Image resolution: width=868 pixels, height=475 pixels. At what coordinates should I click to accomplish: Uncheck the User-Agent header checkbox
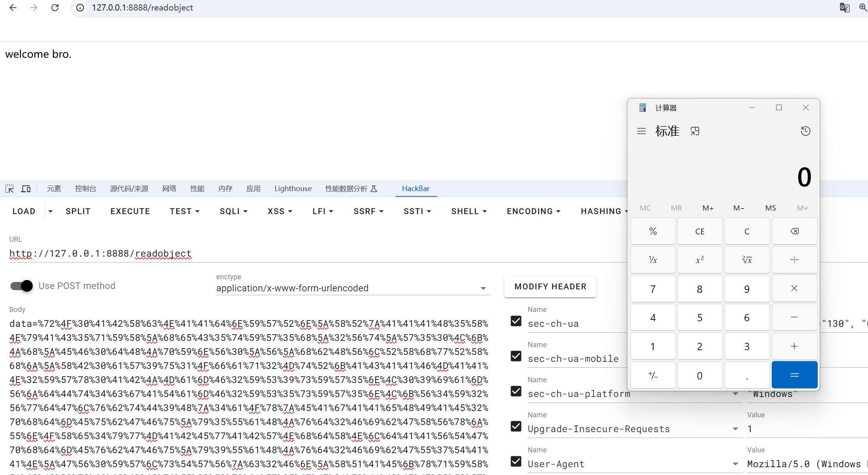coord(516,461)
